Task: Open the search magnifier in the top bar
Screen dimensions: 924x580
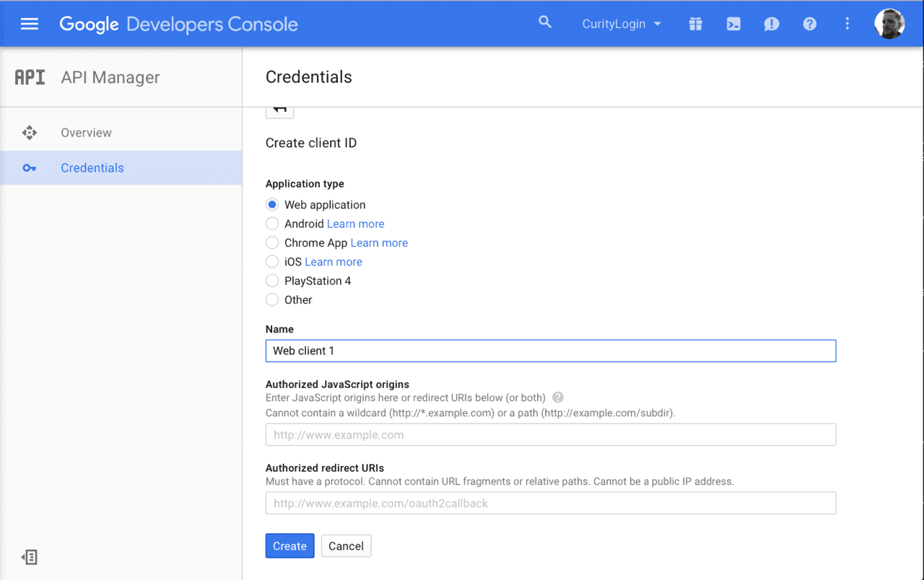Action: click(x=545, y=22)
